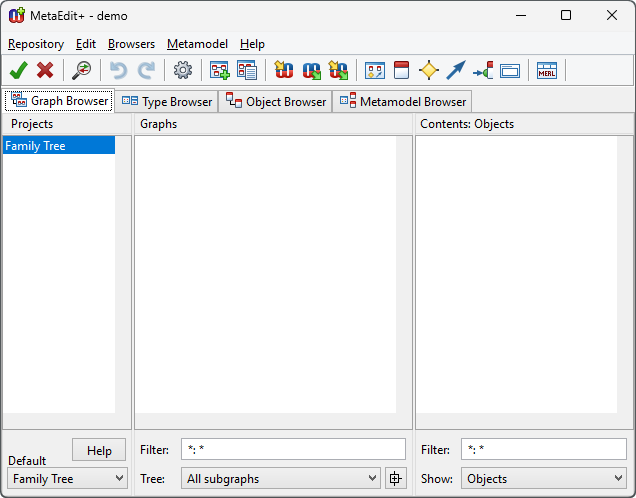Click the import-export icon with both arrows
The width and height of the screenshot is (636, 498).
338,70
